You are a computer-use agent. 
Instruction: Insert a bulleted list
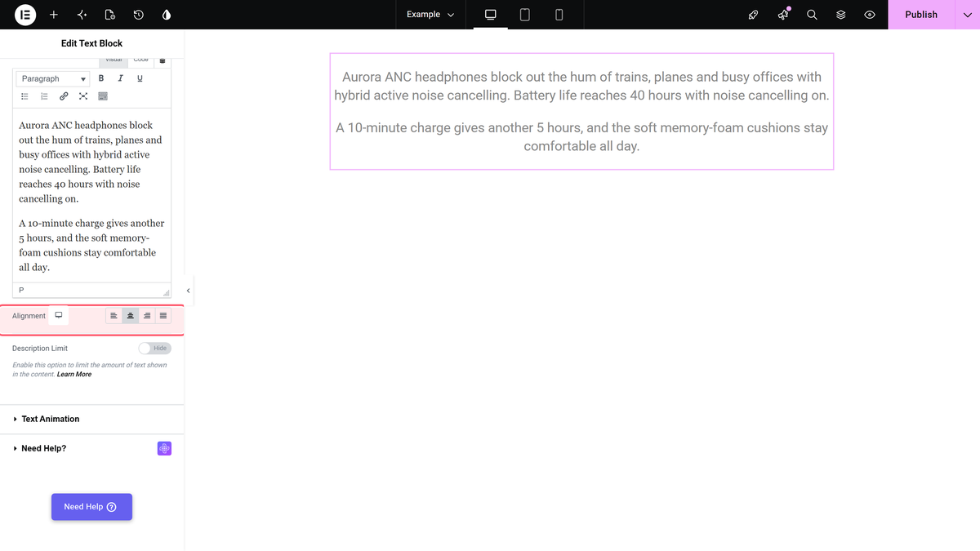24,96
